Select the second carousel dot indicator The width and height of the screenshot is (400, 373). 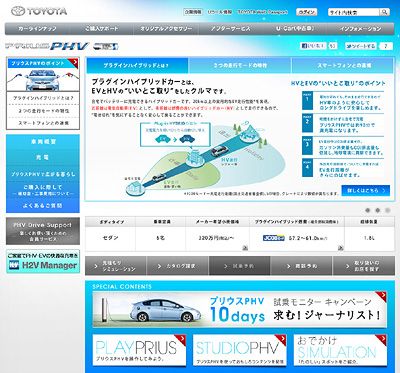click(x=378, y=210)
